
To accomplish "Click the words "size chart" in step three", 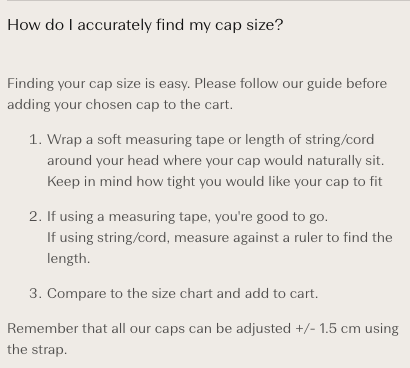I will [182, 293].
